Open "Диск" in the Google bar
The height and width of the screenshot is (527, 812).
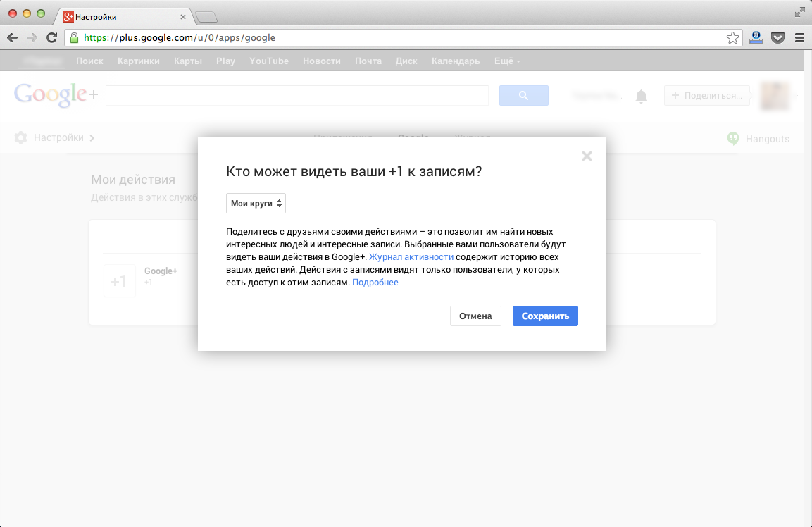coord(406,61)
